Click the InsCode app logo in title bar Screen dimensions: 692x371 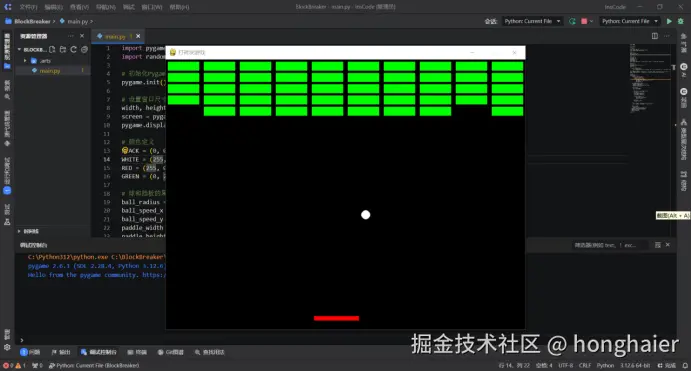click(8, 7)
